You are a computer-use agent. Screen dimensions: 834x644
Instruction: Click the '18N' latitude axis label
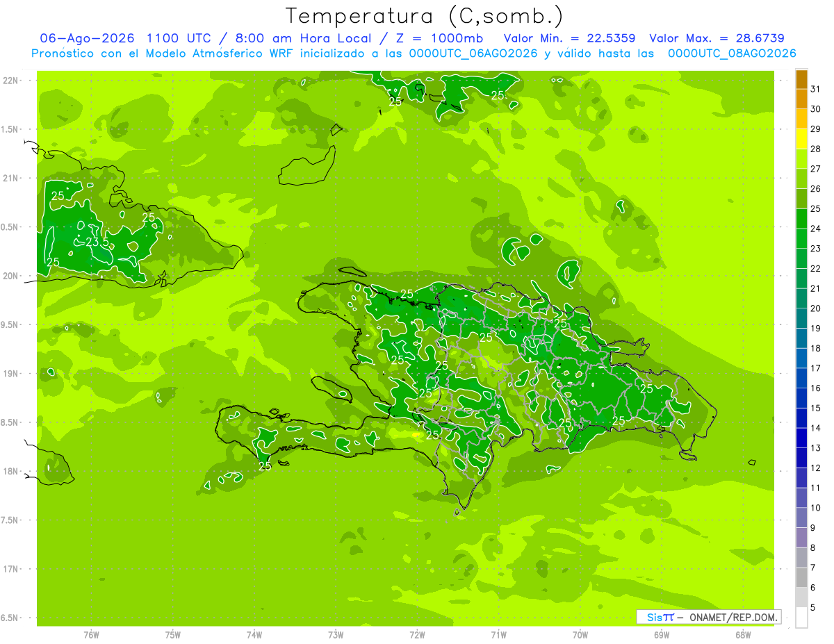pos(12,471)
